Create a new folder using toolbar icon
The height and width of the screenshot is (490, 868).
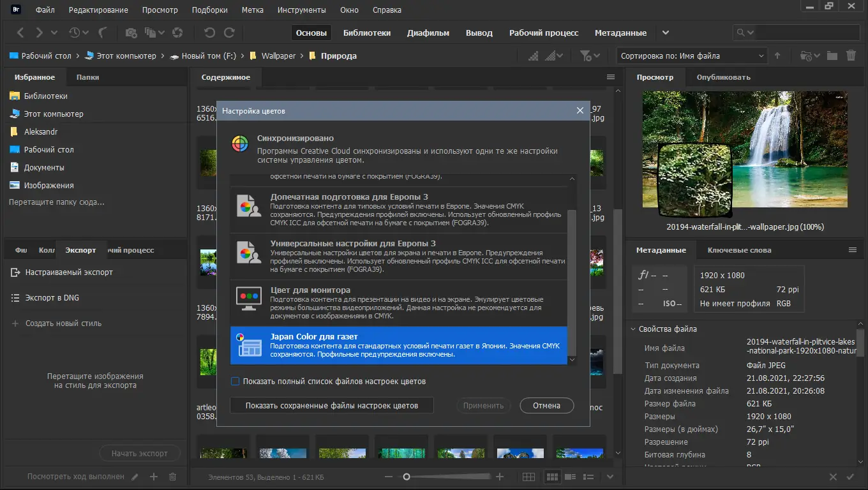pos(832,56)
